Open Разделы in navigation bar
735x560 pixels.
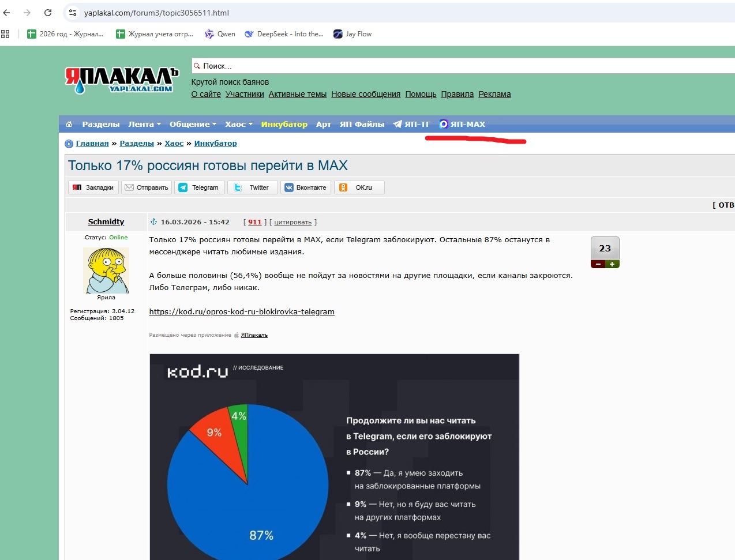pos(101,124)
